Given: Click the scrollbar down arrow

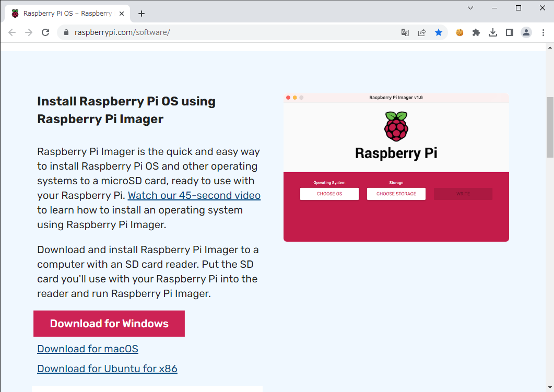Looking at the screenshot, I should tap(550, 388).
